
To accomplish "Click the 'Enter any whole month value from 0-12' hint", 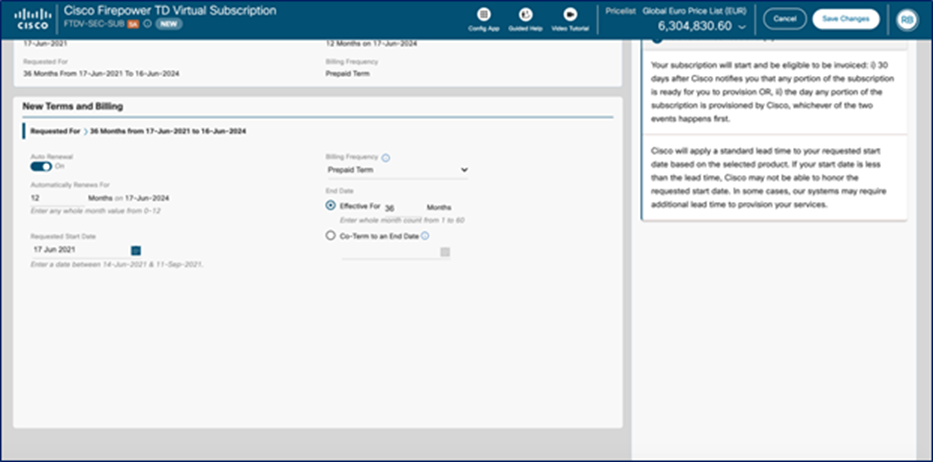I will point(95,211).
